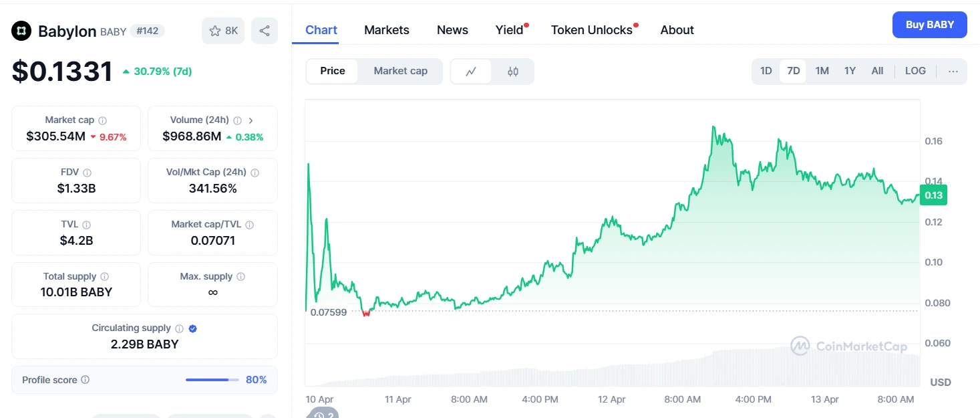The height and width of the screenshot is (418, 980).
Task: Click the 0.07599 low price label
Action: 329,312
